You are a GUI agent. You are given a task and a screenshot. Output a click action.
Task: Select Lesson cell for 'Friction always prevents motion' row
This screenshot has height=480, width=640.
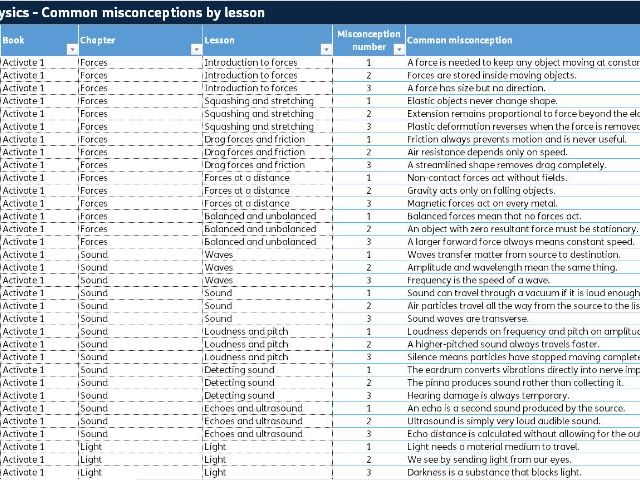[267, 139]
